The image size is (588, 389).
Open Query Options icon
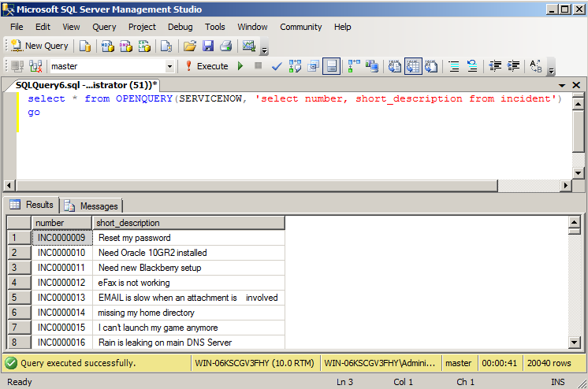(x=313, y=66)
